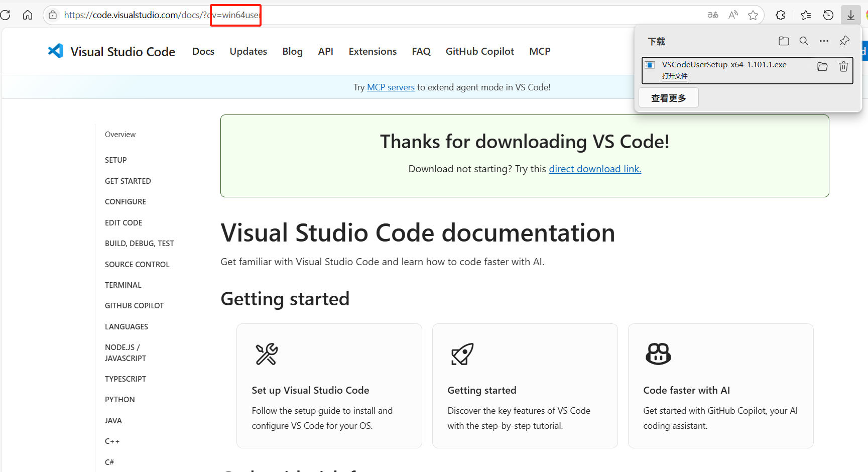This screenshot has width=868, height=472.
Task: Expand the TERMINAL sidebar section
Action: point(123,285)
